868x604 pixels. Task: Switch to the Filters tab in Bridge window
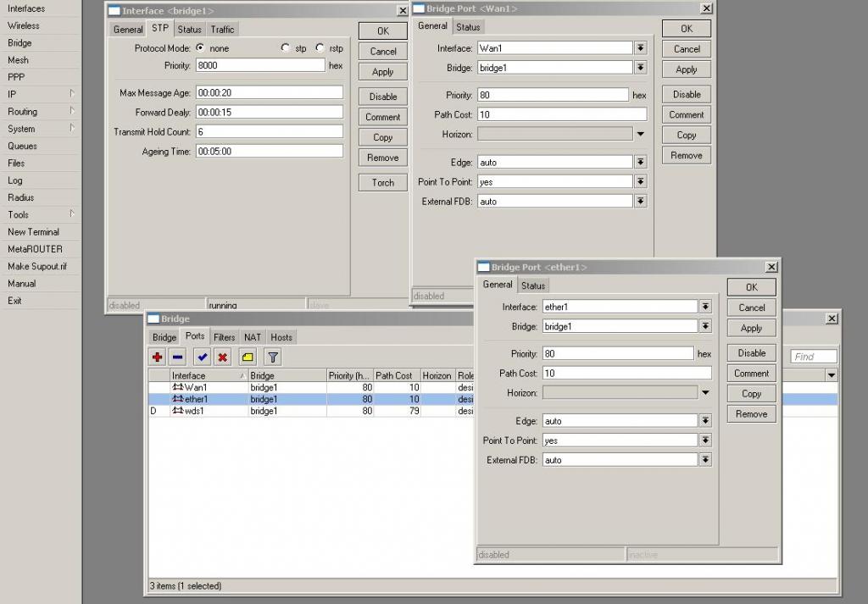coord(224,337)
